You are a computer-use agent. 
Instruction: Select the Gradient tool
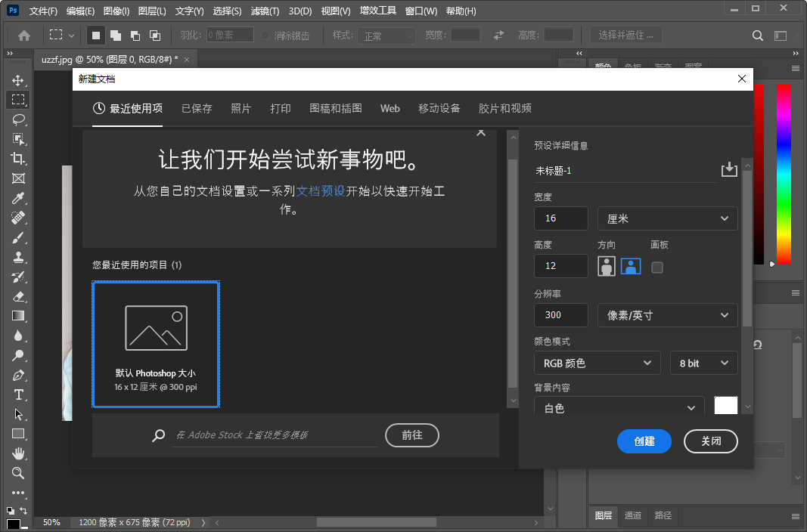(x=18, y=316)
